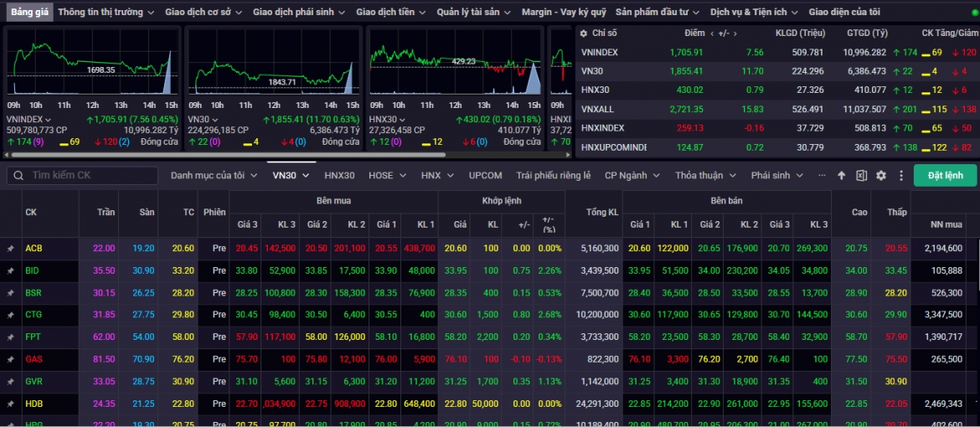This screenshot has width=980, height=427.
Task: Switch to HNX30 board tab
Action: click(x=339, y=176)
